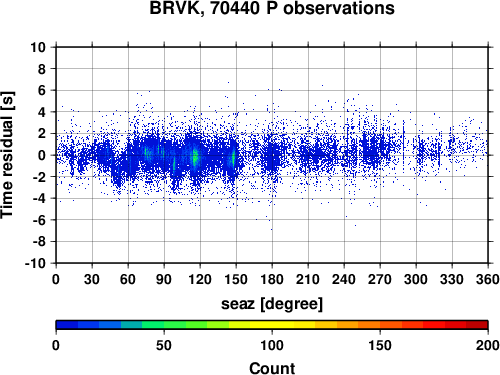Click the plot title BRVK, 70440 P observations
The height and width of the screenshot is (375, 500).
pos(272,8)
